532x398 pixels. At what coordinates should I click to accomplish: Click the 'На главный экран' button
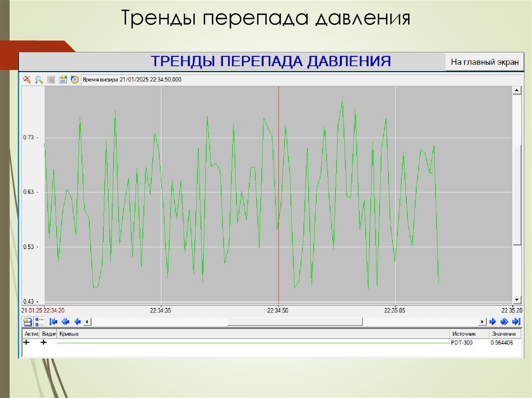pos(485,62)
